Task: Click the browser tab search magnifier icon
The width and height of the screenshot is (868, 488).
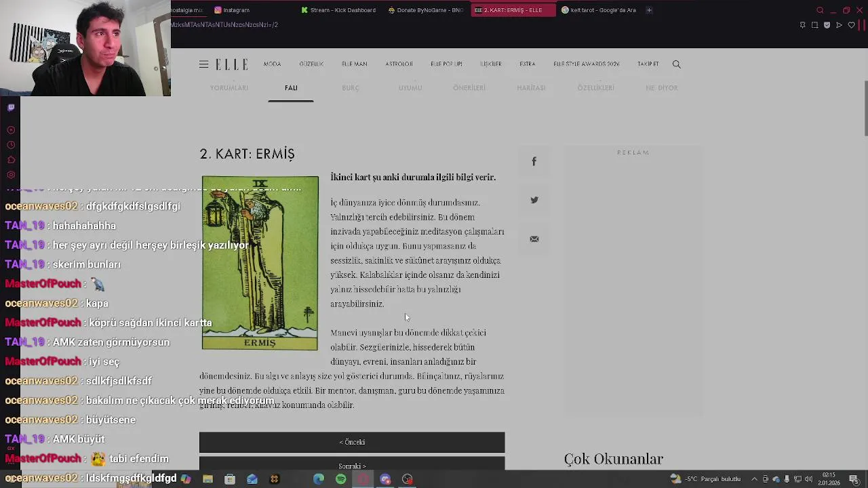Action: 820,10
